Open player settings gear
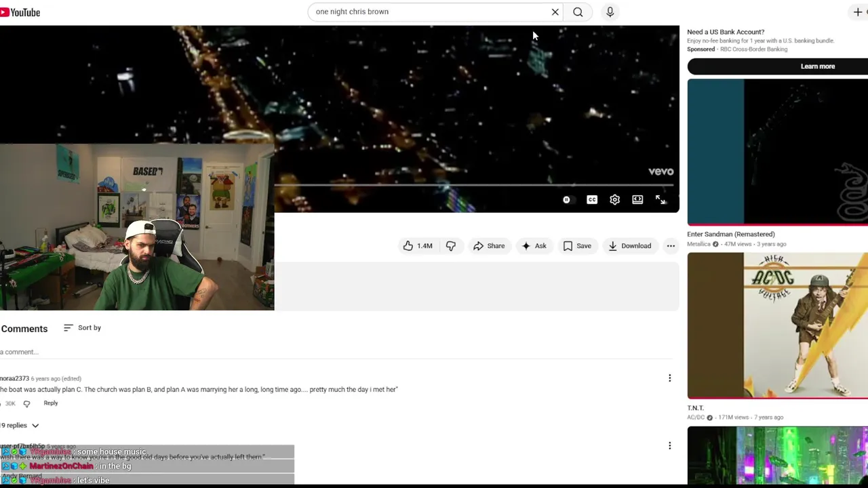868x488 pixels. 614,200
